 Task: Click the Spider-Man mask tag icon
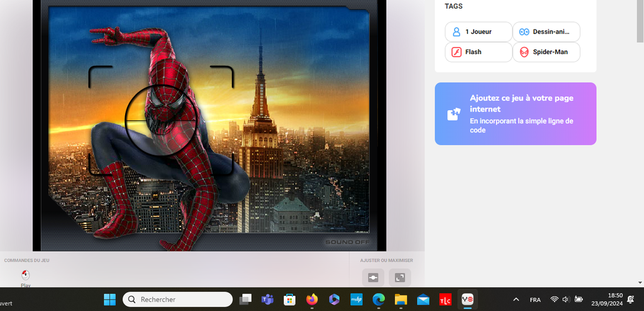525,52
